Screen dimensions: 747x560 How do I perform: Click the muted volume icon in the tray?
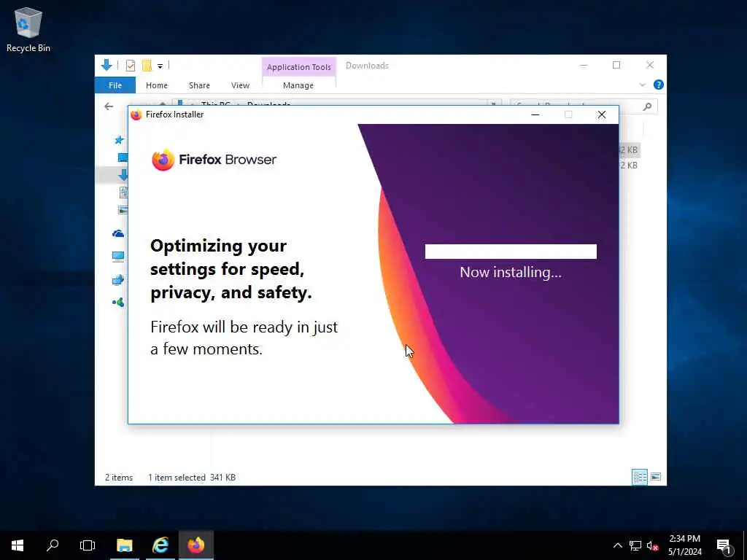point(652,545)
